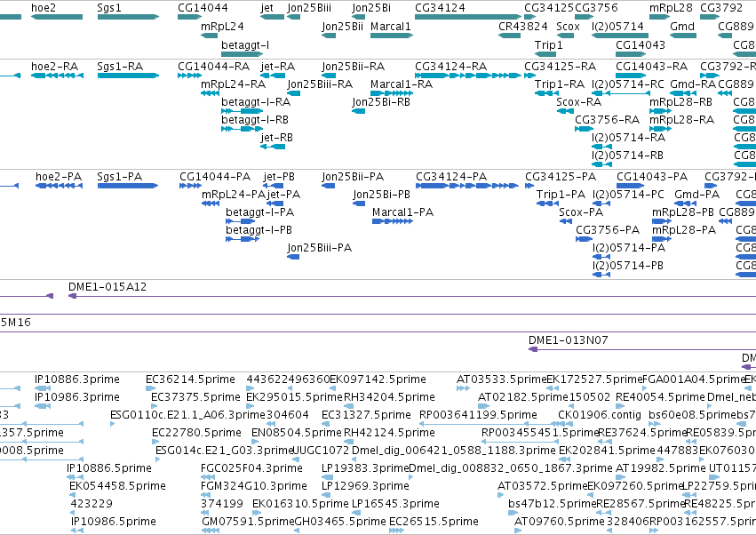The height and width of the screenshot is (535, 756).
Task: Select the EC36214.5prime EST
Action: pos(150,388)
